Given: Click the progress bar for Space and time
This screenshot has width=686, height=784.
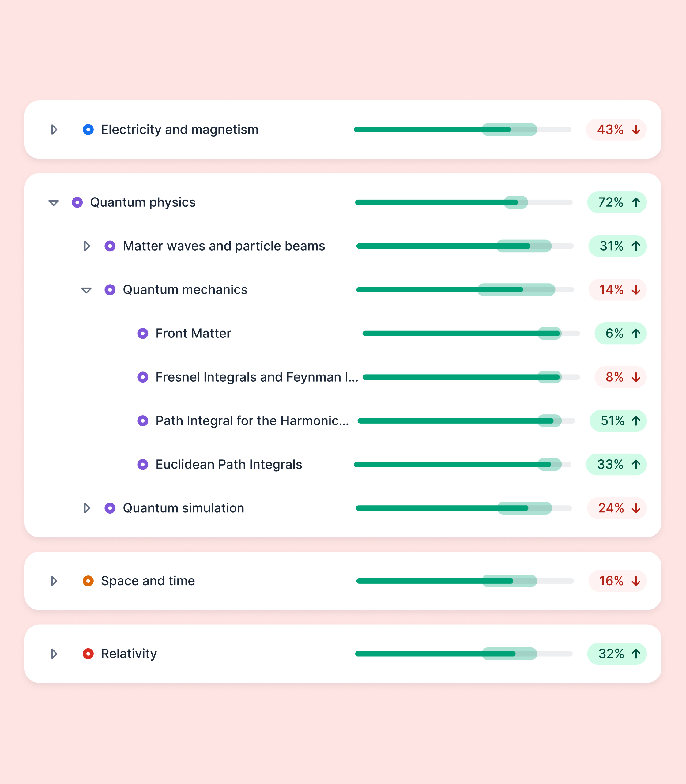Looking at the screenshot, I should 464,581.
